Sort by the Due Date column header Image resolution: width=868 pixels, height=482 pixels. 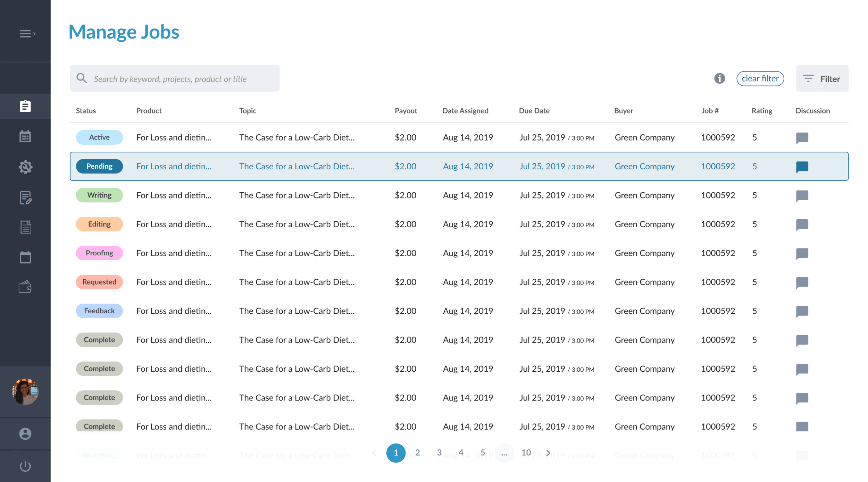(534, 111)
